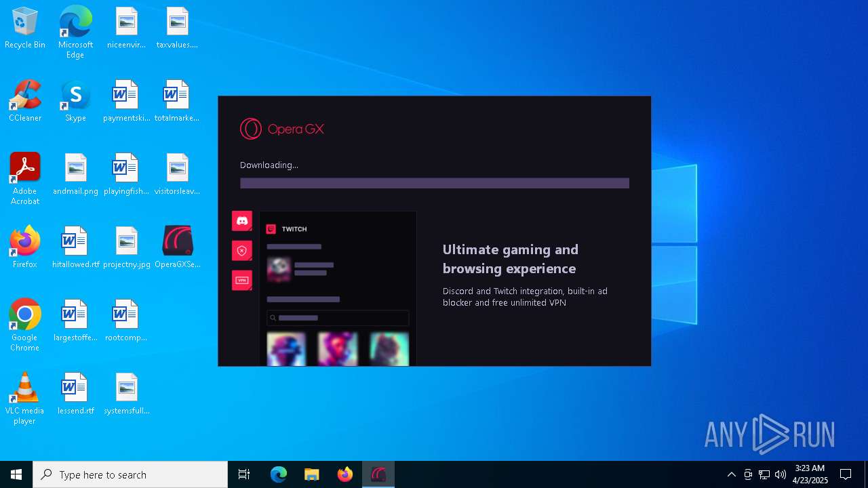Launch the Microsoft Edge desktop shortcut
Image resolution: width=868 pixels, height=488 pixels.
click(75, 33)
